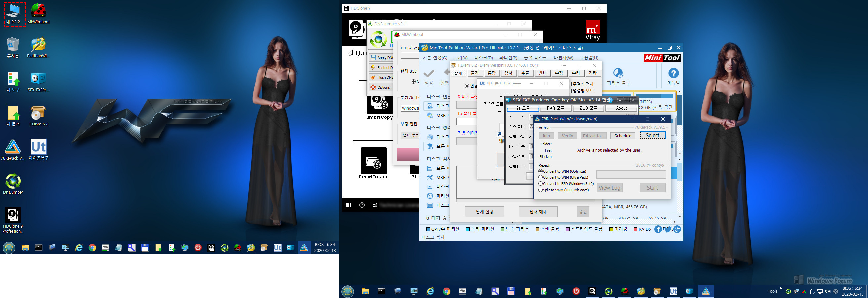
Task: Click the 탑재 해제 button in T.Dism
Action: pos(538,212)
